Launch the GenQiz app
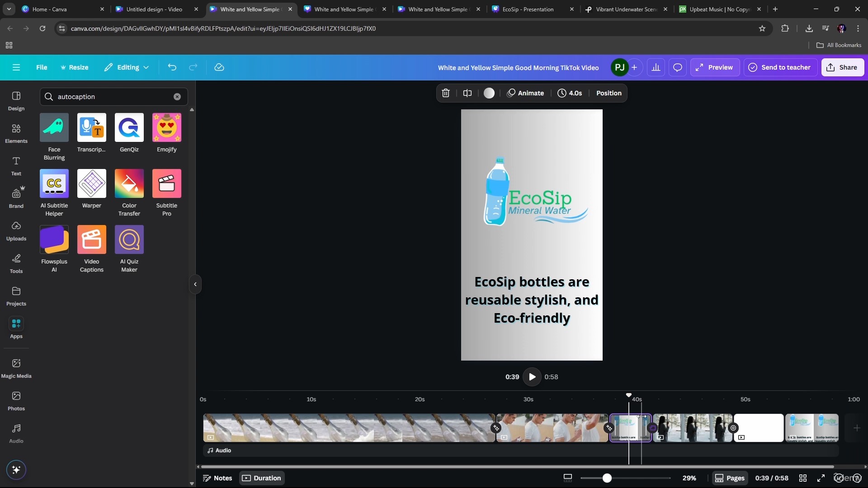The height and width of the screenshot is (488, 868). [129, 127]
